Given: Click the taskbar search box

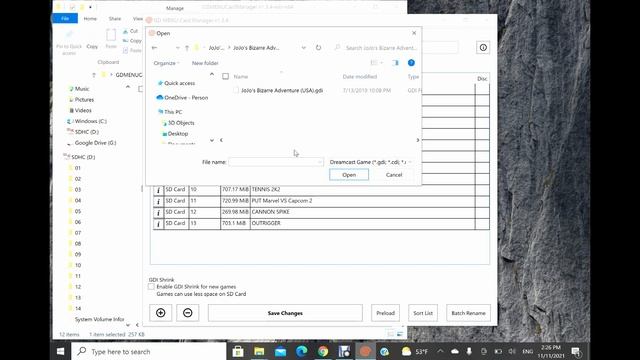Looking at the screenshot, I should pos(149,351).
